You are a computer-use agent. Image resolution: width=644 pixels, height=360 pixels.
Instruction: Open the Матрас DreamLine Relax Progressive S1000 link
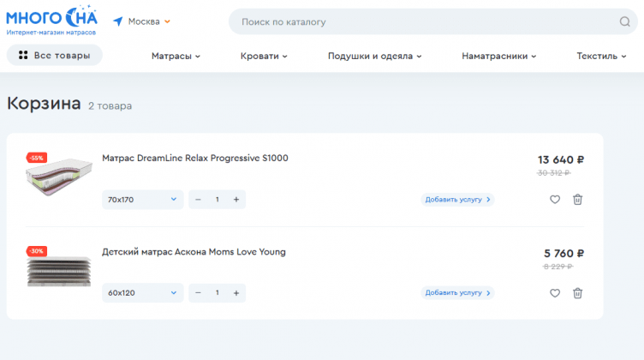pos(195,159)
